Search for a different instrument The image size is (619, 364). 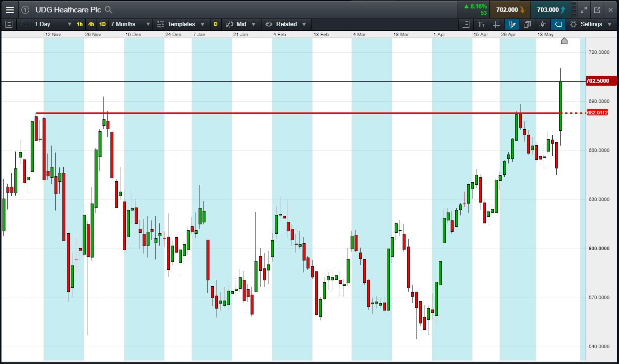coord(109,9)
